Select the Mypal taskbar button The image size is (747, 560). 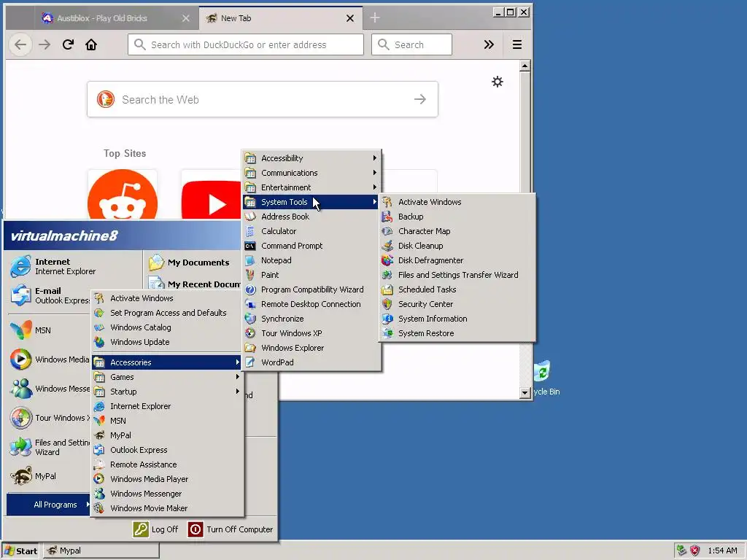(x=101, y=551)
